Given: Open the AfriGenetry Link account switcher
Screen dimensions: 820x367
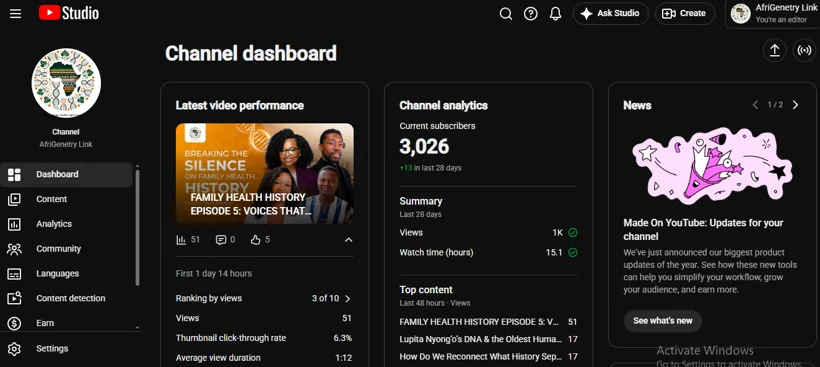Looking at the screenshot, I should [773, 14].
